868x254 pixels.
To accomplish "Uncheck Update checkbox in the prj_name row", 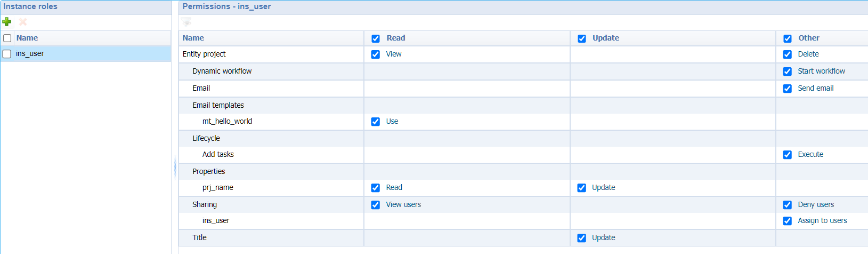I will tap(582, 188).
